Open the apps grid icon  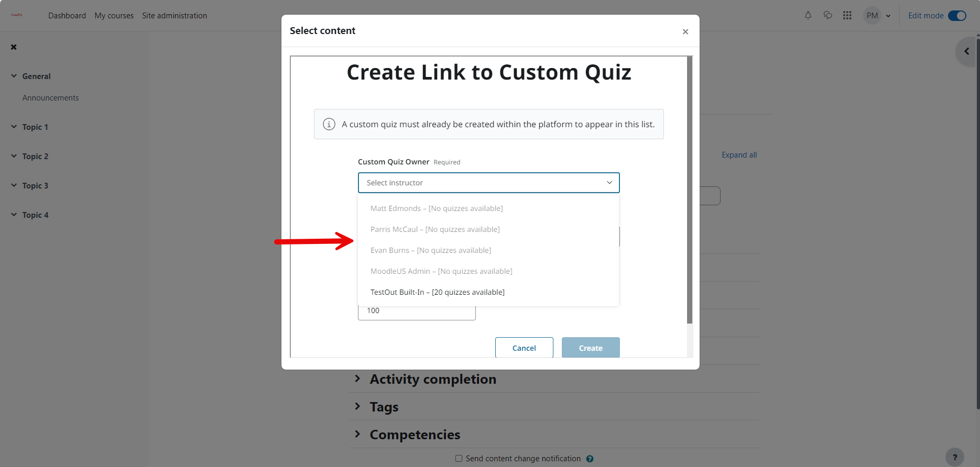(847, 16)
